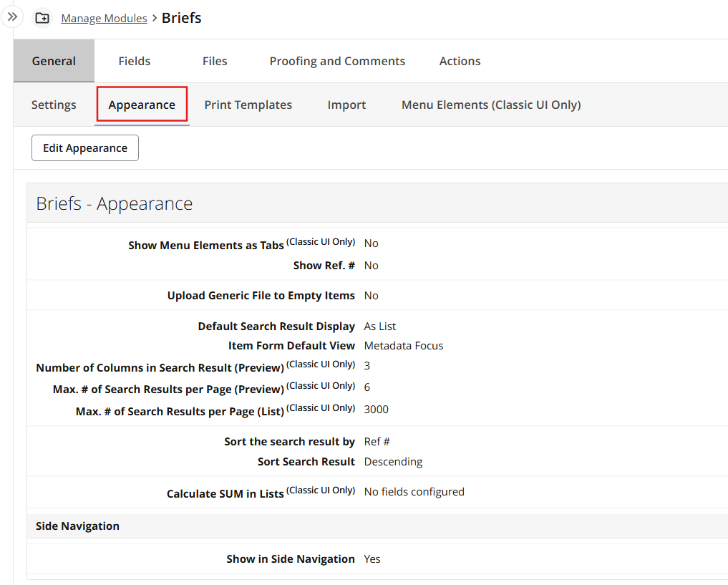Open the Manage Modules breadcrumb link
This screenshot has width=728, height=585.
click(104, 18)
